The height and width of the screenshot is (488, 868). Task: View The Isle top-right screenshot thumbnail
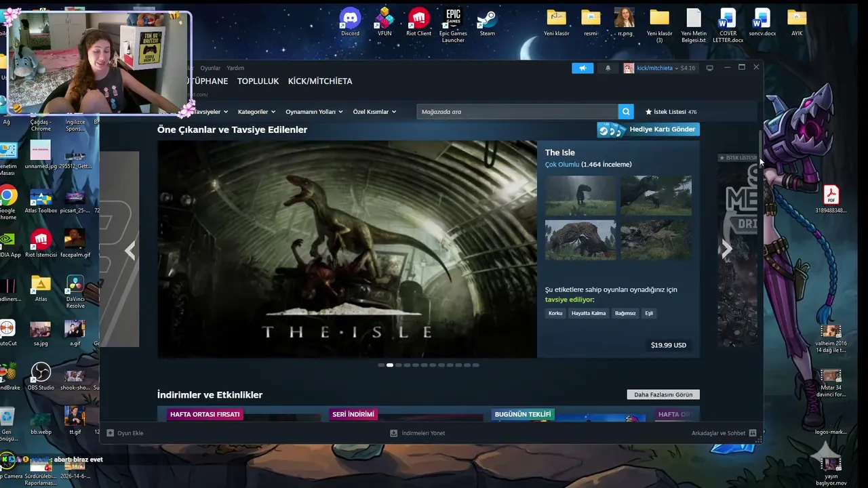coord(656,195)
